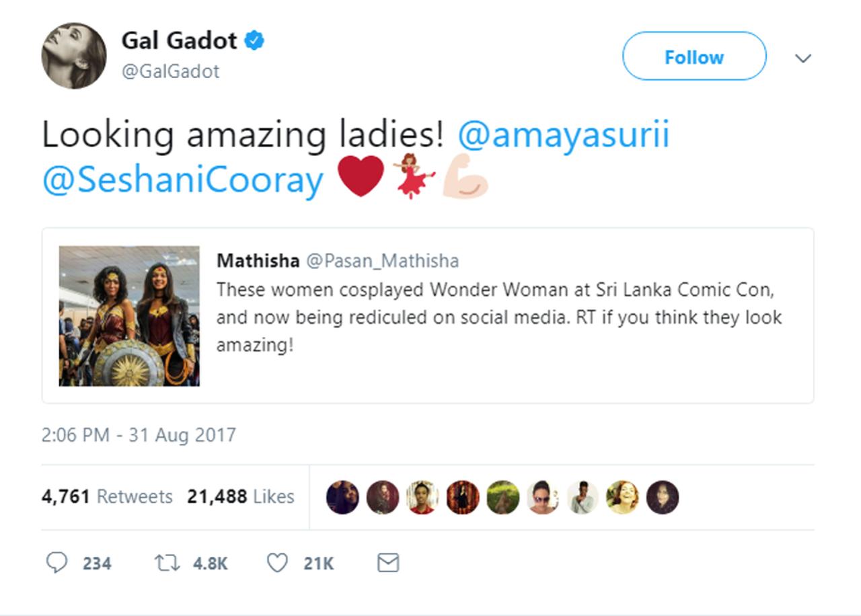
Task: View the 4,761 Retweets list
Action: (107, 497)
